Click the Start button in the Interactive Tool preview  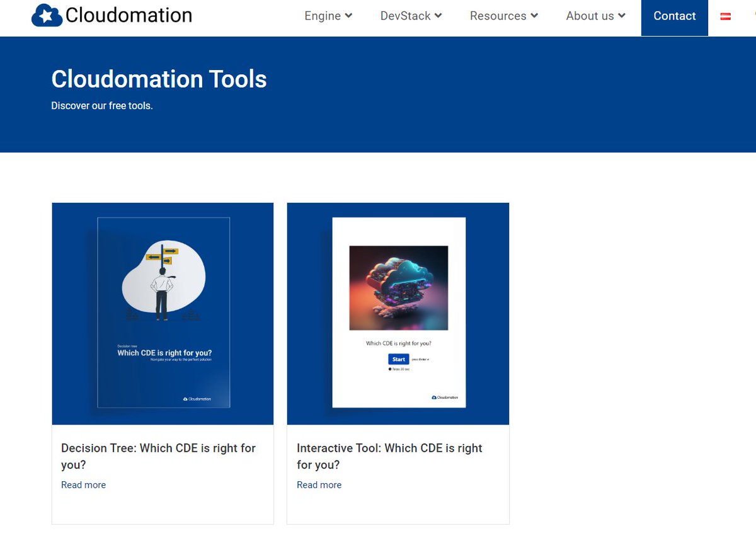(398, 359)
